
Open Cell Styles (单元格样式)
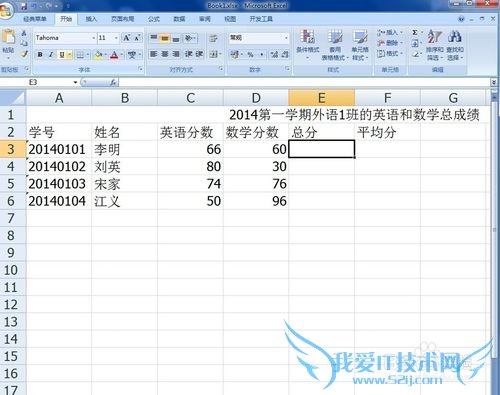[360, 45]
